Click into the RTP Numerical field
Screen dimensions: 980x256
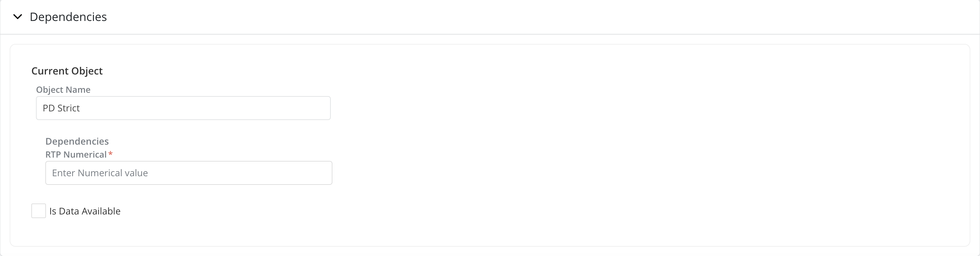189,173
